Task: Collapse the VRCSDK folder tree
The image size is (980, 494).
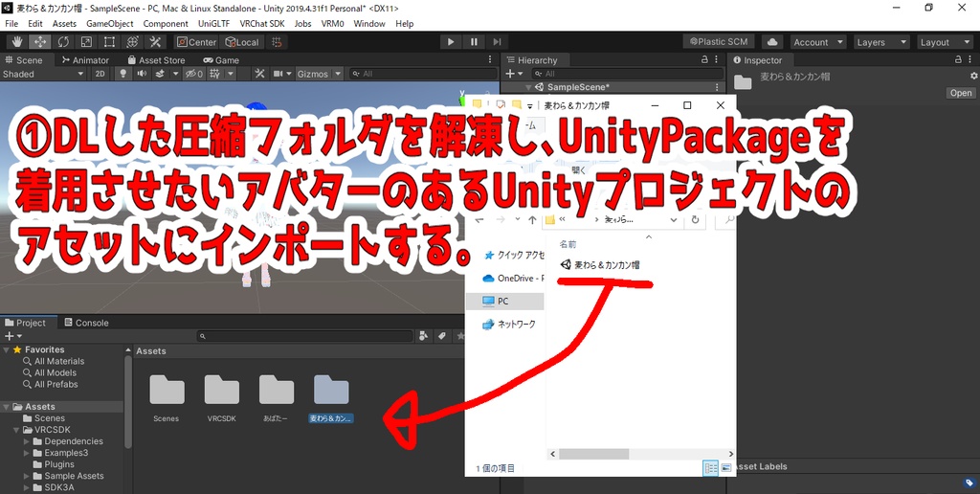Action: pyautogui.click(x=17, y=430)
